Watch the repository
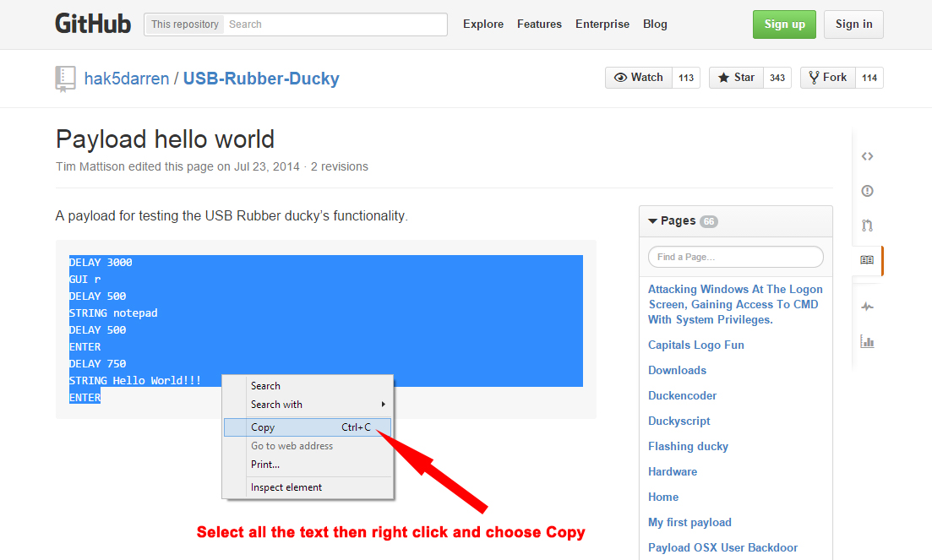 639,78
